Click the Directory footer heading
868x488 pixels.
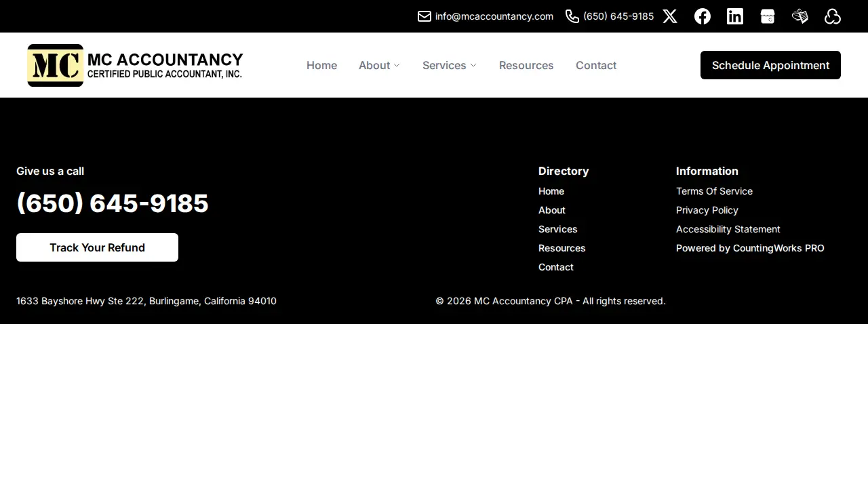click(x=564, y=171)
